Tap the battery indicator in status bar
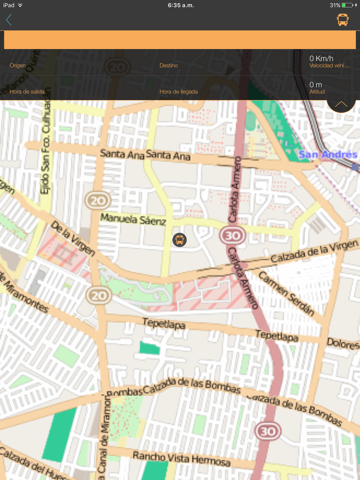 pos(347,5)
